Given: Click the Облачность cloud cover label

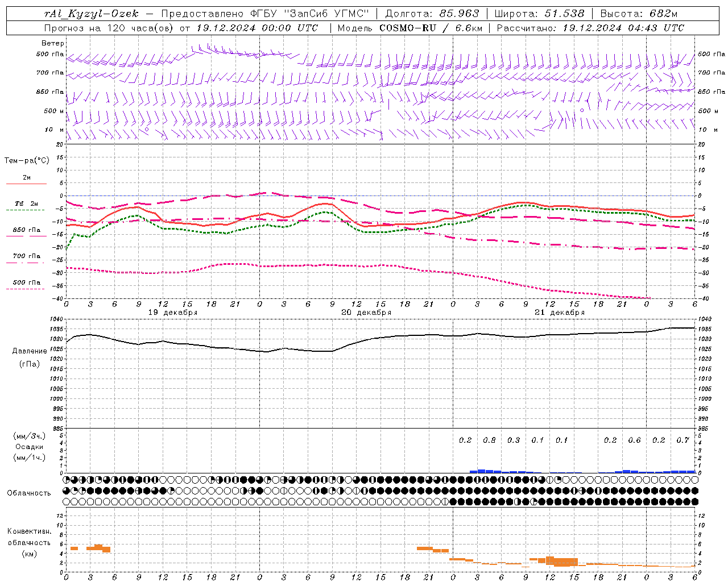Looking at the screenshot, I should 29,493.
